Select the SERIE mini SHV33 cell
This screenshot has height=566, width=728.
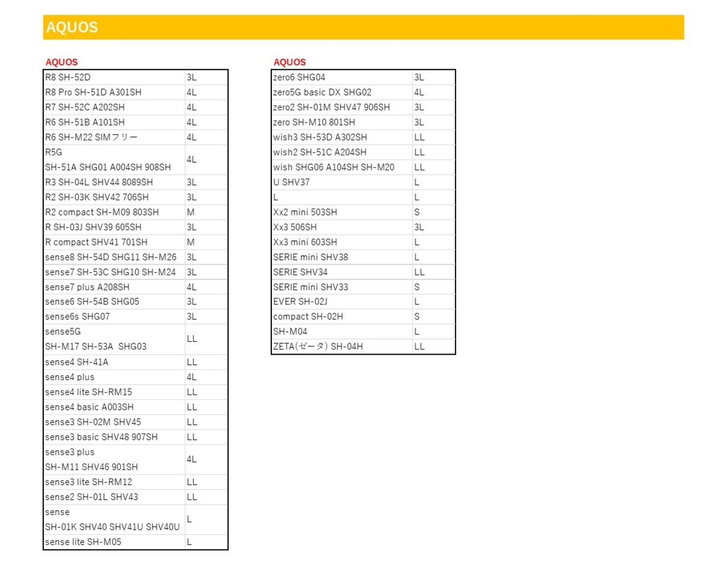pyautogui.click(x=342, y=287)
